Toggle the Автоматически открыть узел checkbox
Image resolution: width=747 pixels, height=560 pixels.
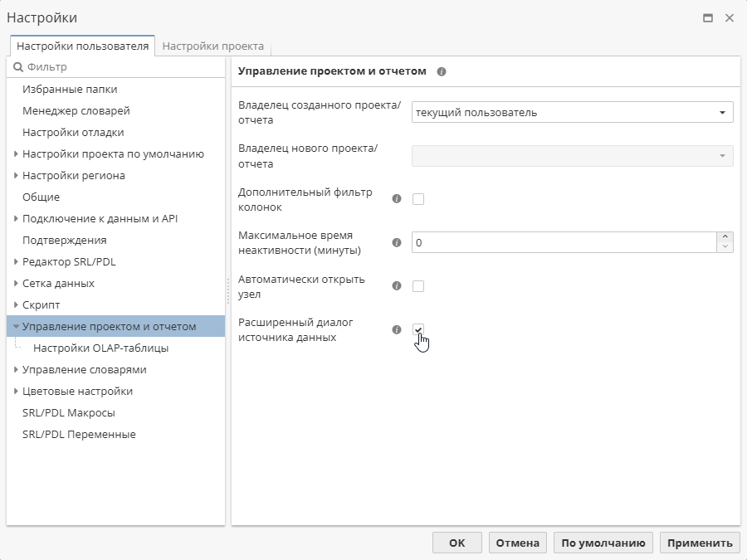tap(418, 286)
